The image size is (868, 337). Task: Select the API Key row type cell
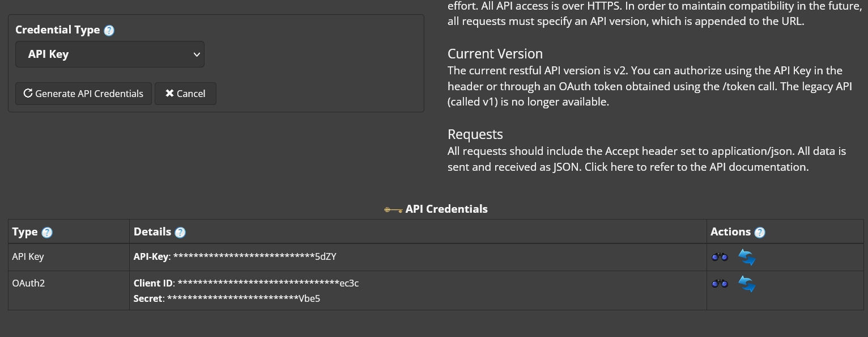tap(69, 257)
